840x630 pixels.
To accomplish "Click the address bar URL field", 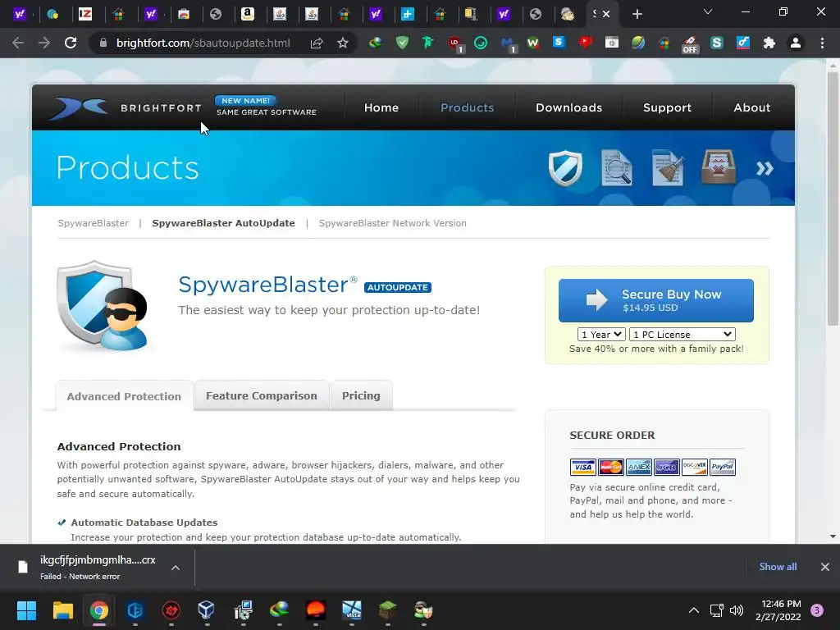I will (x=203, y=43).
